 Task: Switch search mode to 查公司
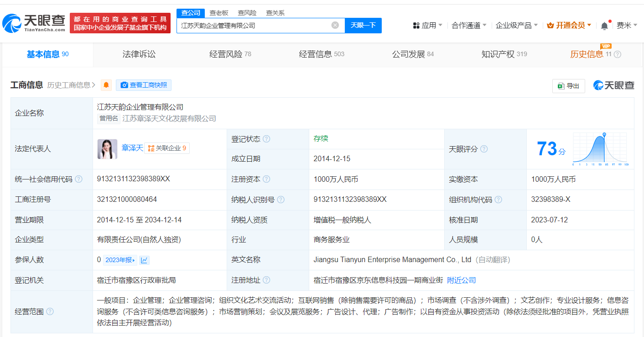[191, 13]
